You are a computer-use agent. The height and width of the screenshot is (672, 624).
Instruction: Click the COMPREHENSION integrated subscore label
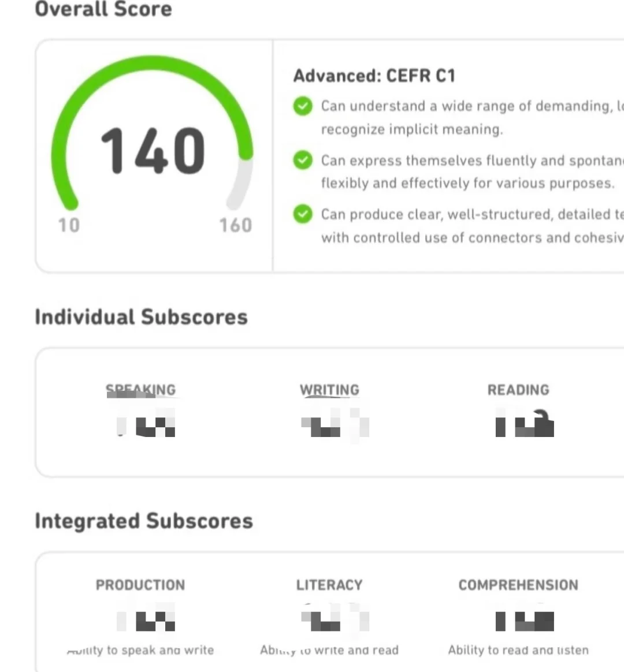tap(518, 585)
